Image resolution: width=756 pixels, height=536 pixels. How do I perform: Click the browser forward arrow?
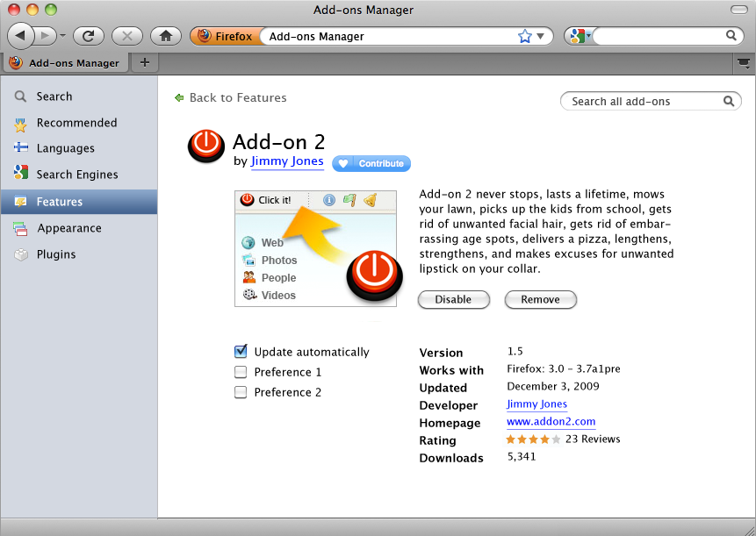(46, 36)
